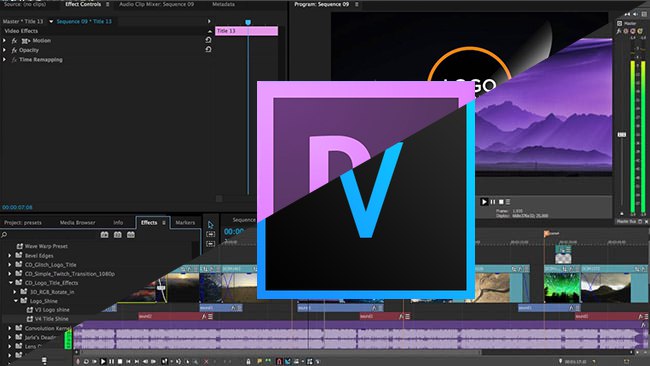Reset the Motion effect parameters

pos(208,40)
